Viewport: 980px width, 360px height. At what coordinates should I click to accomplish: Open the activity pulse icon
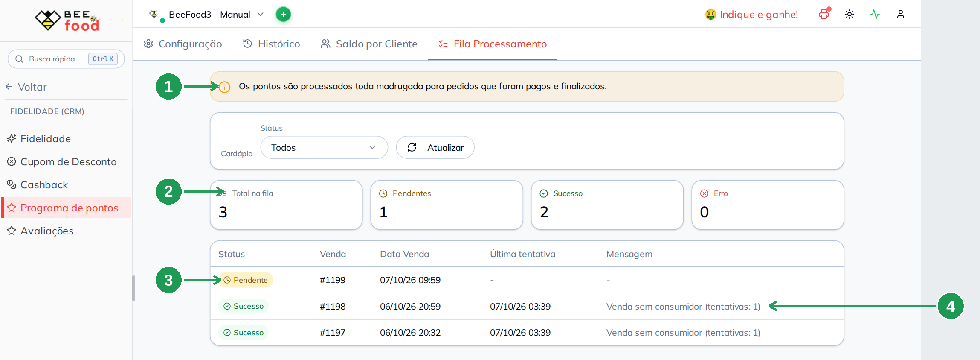[875, 14]
